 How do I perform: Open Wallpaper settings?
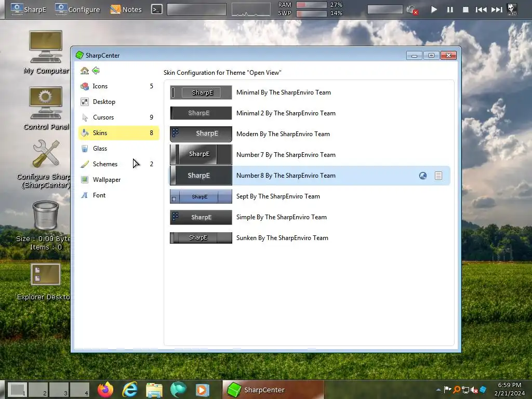(118, 180)
